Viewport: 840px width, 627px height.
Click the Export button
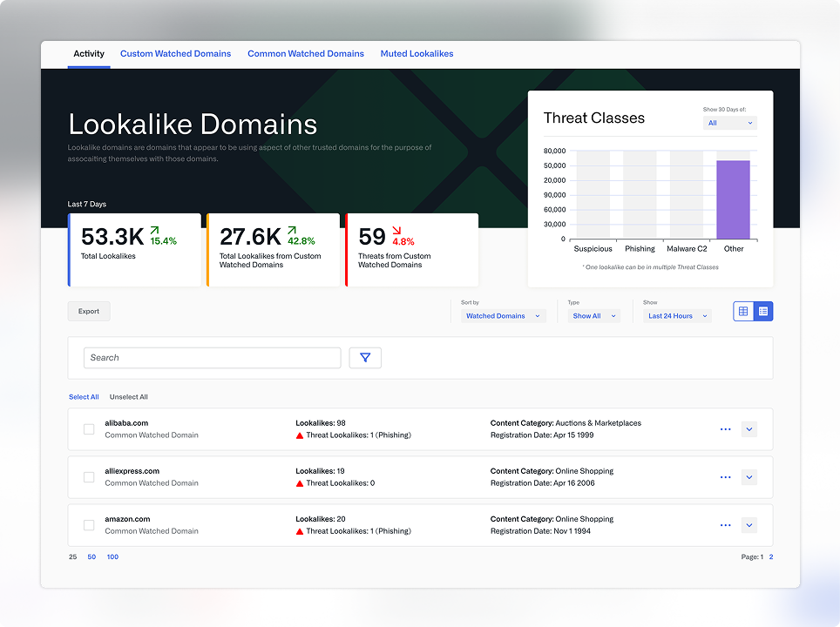pyautogui.click(x=89, y=311)
